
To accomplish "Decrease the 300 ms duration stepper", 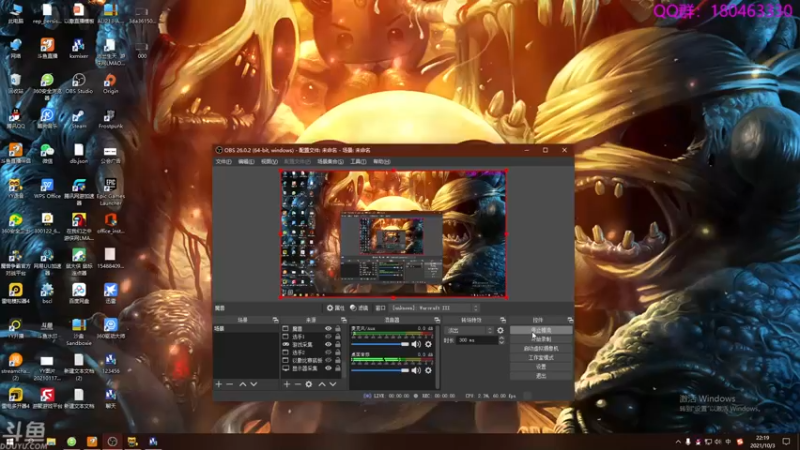I will pyautogui.click(x=502, y=342).
